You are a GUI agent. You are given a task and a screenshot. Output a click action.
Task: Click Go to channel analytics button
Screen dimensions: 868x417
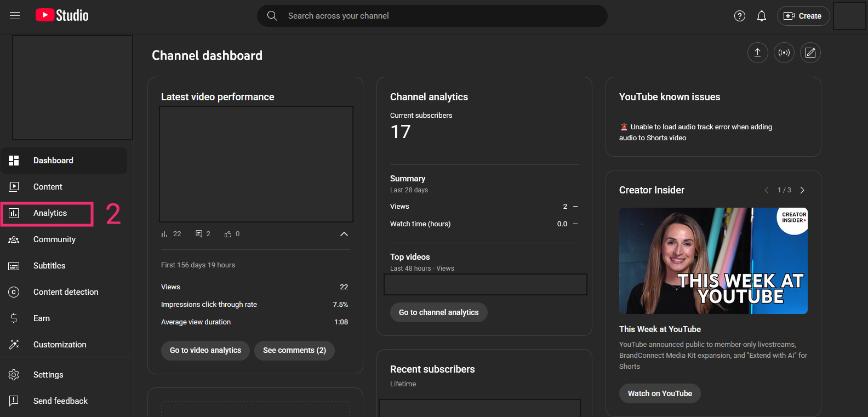coord(438,312)
